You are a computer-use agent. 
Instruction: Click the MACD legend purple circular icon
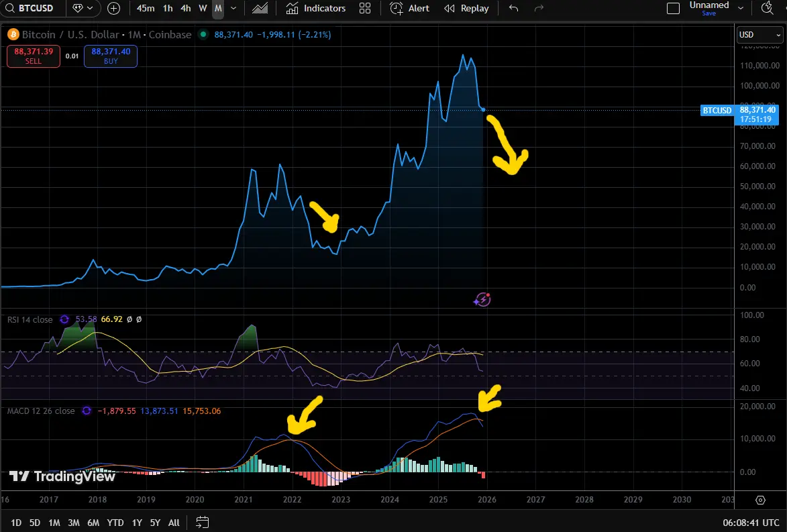[x=87, y=411]
